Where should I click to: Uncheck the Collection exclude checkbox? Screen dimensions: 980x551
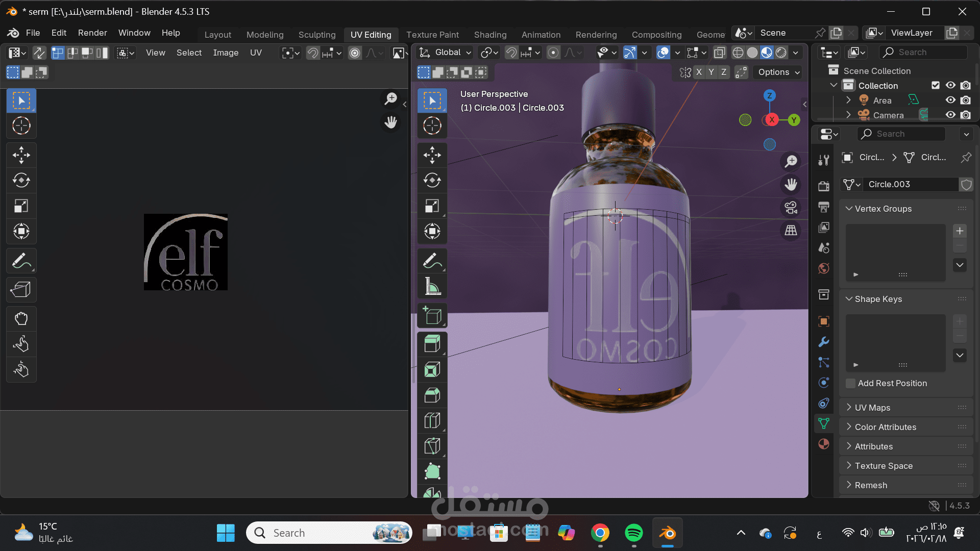(935, 85)
